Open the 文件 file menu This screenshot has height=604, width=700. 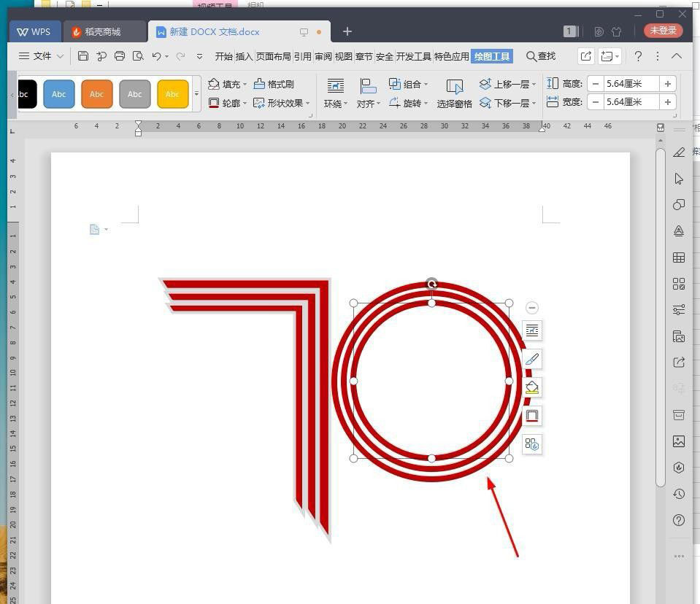[x=41, y=55]
